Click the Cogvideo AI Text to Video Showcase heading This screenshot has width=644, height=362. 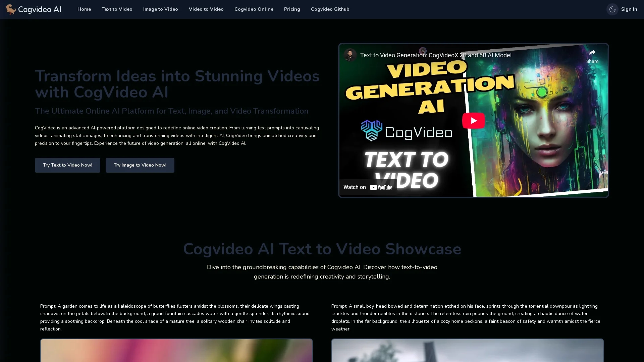click(x=322, y=249)
